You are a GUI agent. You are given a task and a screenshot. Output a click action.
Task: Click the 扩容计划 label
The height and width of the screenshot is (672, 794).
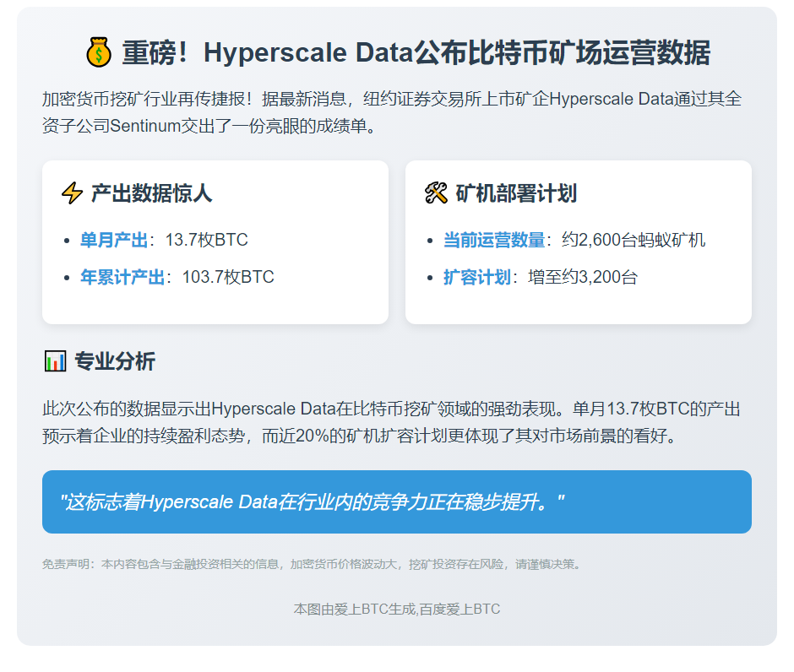477,277
